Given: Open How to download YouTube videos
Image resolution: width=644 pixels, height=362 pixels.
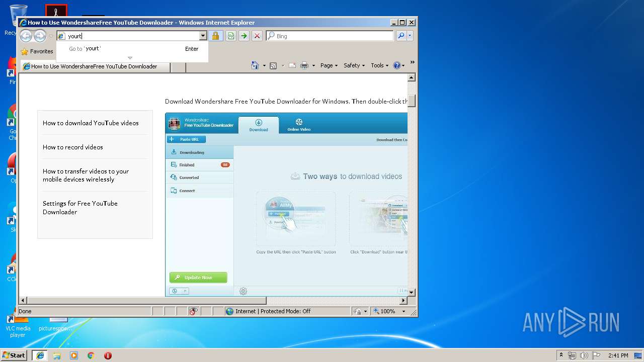Looking at the screenshot, I should pyautogui.click(x=91, y=123).
